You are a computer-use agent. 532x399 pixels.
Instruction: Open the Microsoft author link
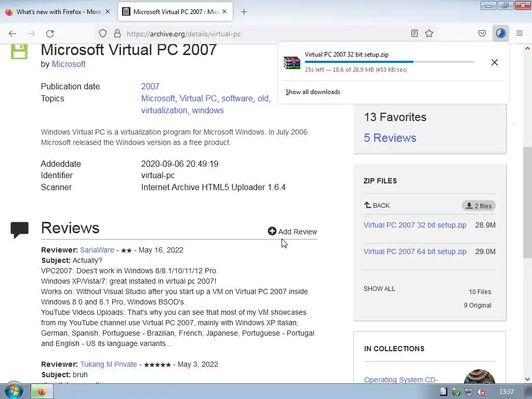(69, 64)
